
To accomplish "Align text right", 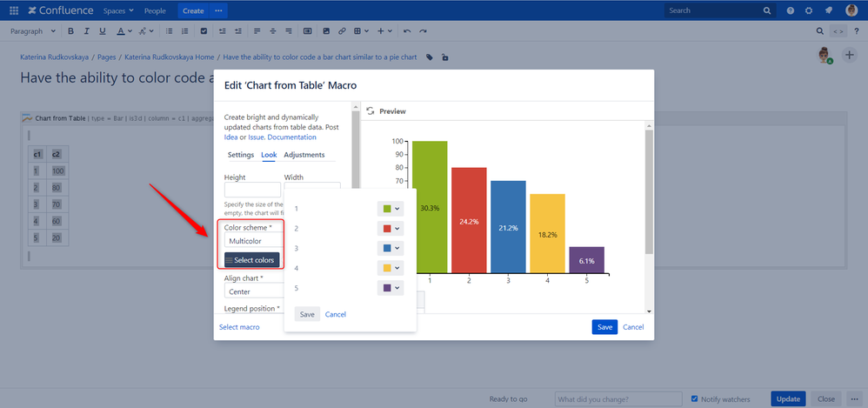I will pyautogui.click(x=289, y=31).
